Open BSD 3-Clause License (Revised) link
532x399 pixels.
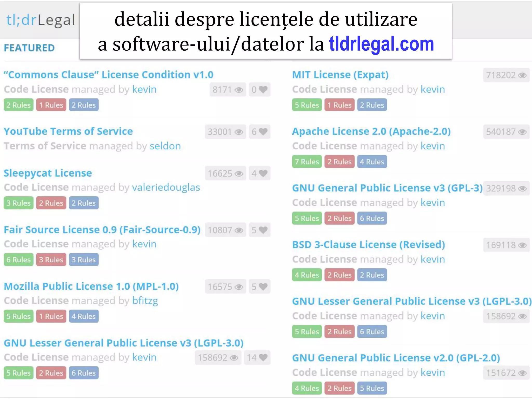(x=368, y=245)
